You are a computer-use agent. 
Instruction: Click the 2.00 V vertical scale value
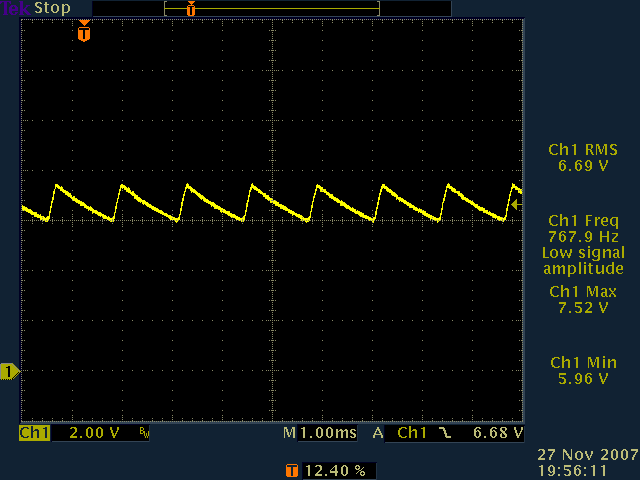pyautogui.click(x=94, y=433)
